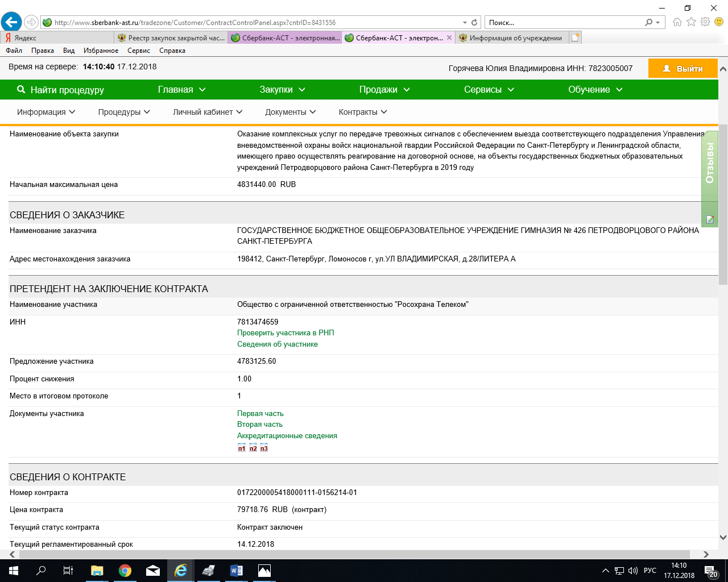Screen dimensions: 728x582
Task: Click the п2 document icon
Action: [253, 448]
